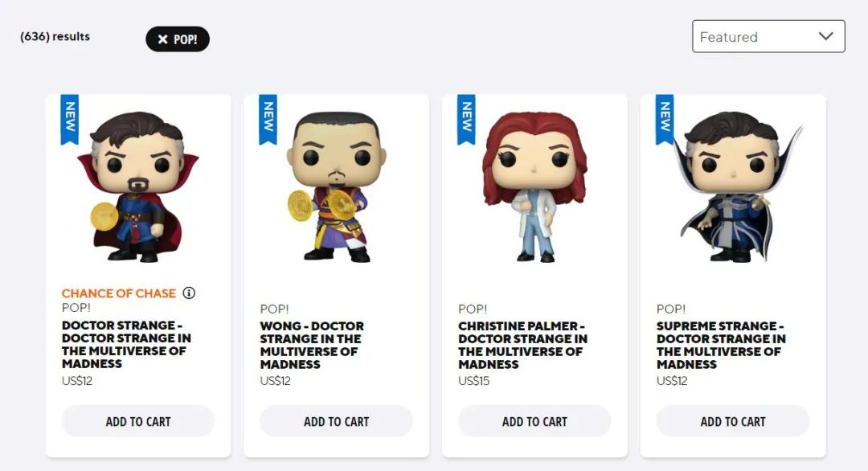Click the orange Chance of Chase label
This screenshot has width=868, height=471.
pyautogui.click(x=119, y=293)
